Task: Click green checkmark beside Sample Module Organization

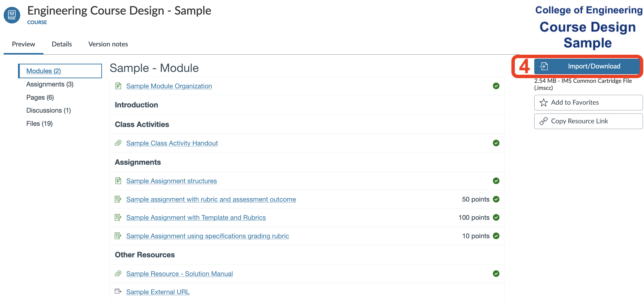Action: [x=496, y=86]
